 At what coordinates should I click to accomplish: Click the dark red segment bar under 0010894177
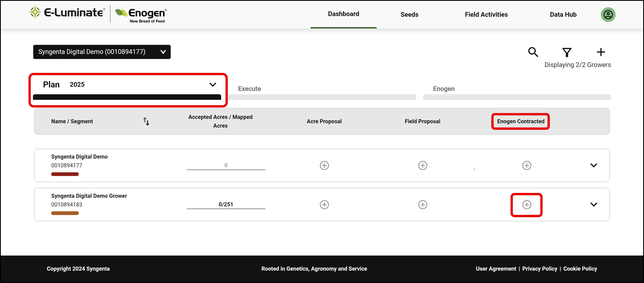(65, 174)
